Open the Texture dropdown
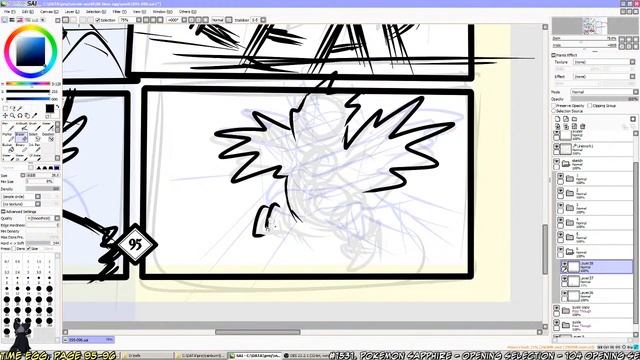640x360 pixels. (604, 62)
